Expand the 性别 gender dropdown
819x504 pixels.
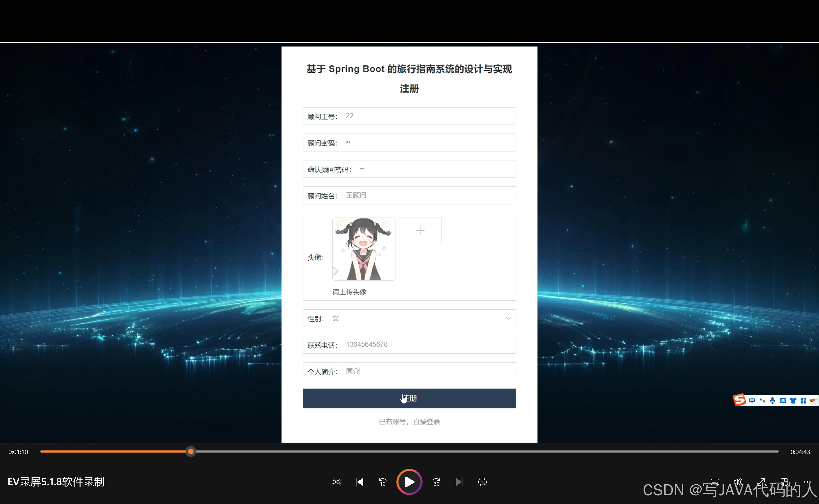pos(409,318)
